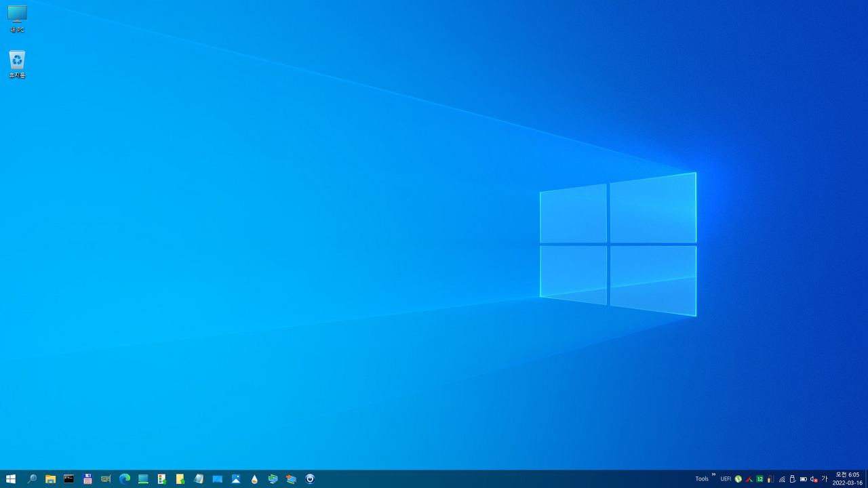The height and width of the screenshot is (488, 868).
Task: Expand the Tools toolbar chevron
Action: pos(713,474)
